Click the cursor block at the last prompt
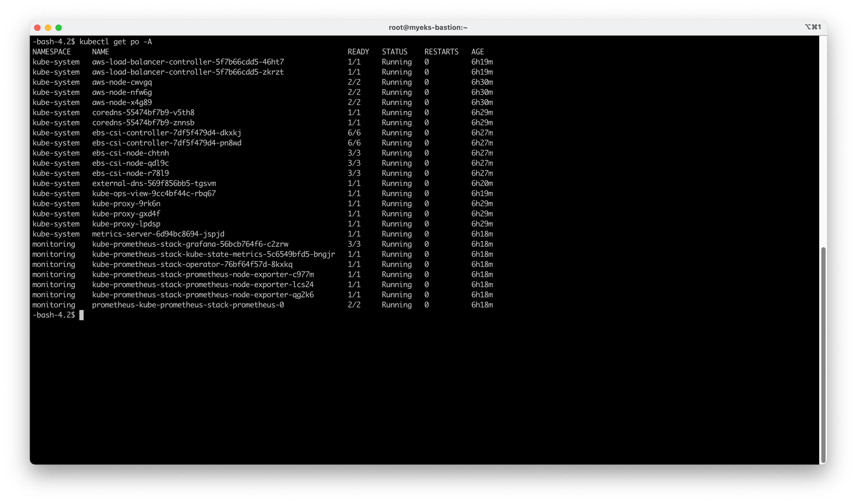Screen dimensions: 857x504 [x=81, y=315]
